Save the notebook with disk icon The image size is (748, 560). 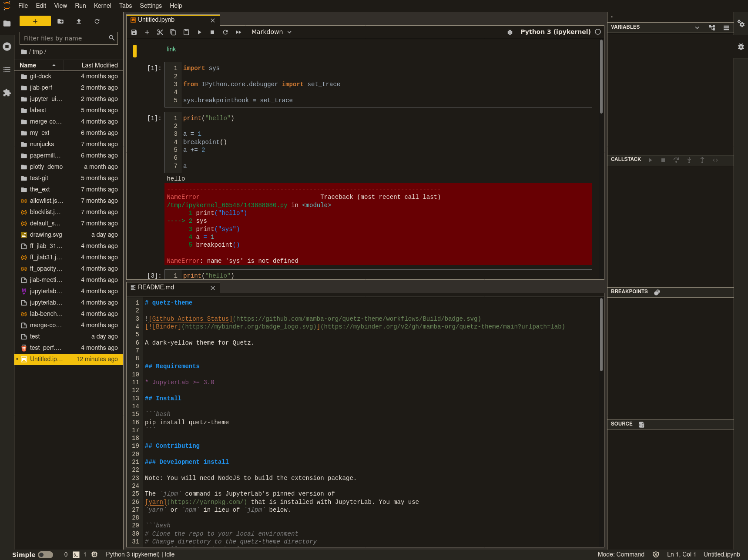[134, 32]
